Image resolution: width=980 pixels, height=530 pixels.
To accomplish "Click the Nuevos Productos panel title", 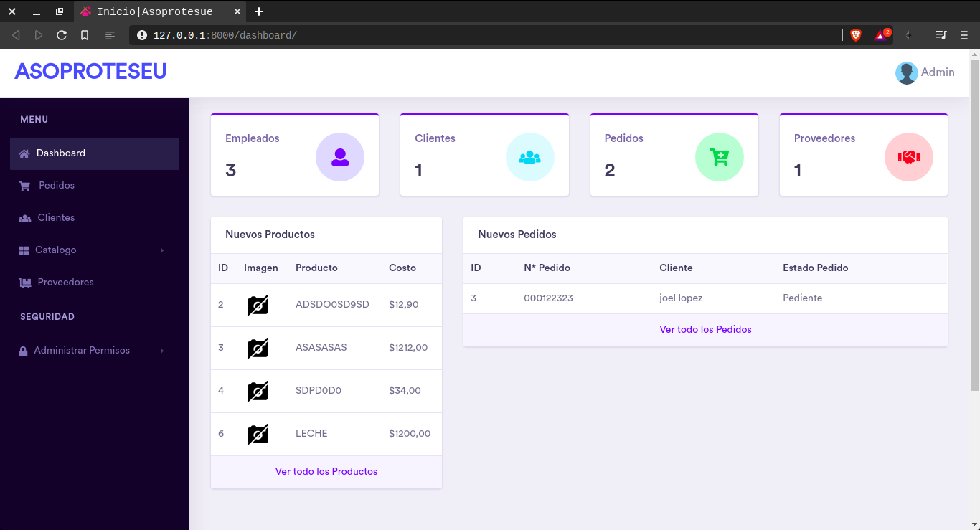I will (270, 235).
